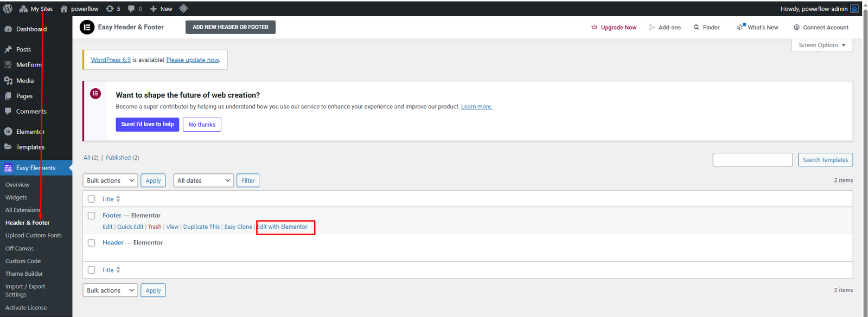Click the Connect Account user icon
The width and height of the screenshot is (868, 317).
(x=796, y=27)
